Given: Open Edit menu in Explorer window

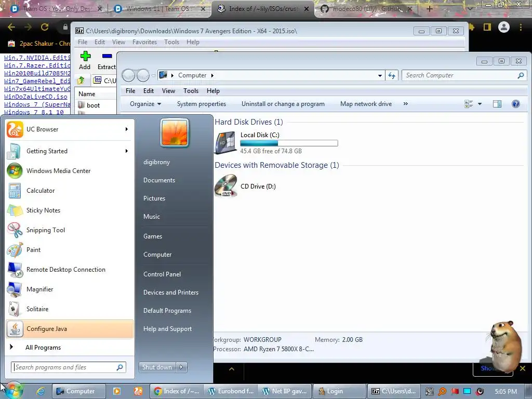Looking at the screenshot, I should pyautogui.click(x=148, y=90).
